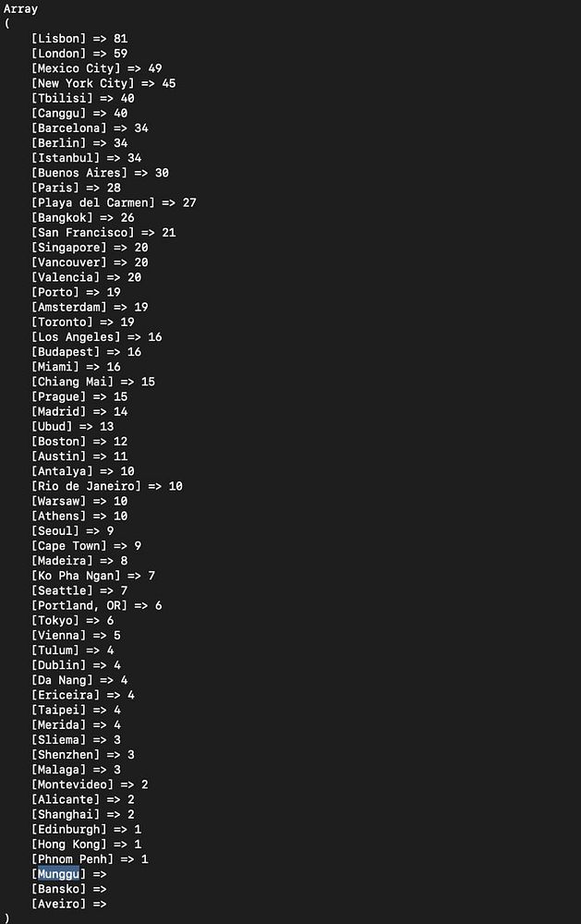Click the word Array at top

pyautogui.click(x=20, y=9)
